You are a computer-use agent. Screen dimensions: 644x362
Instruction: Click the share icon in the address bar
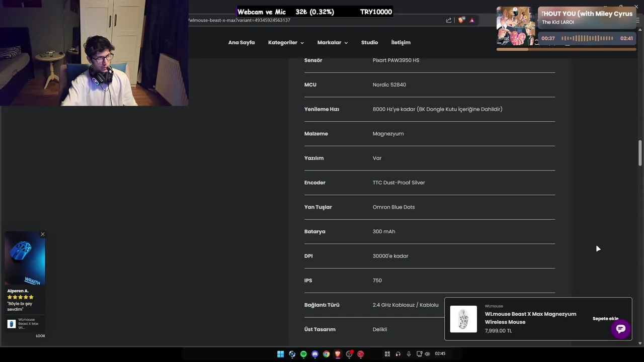pos(448,20)
